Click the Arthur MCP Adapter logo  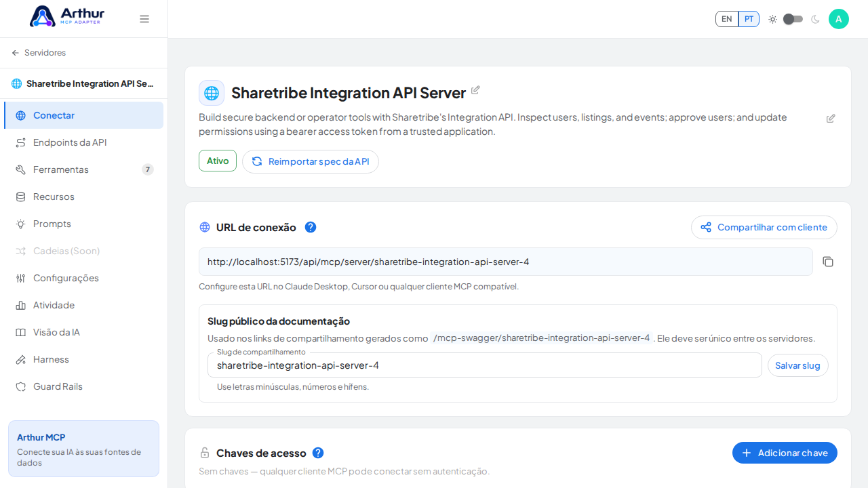[67, 16]
